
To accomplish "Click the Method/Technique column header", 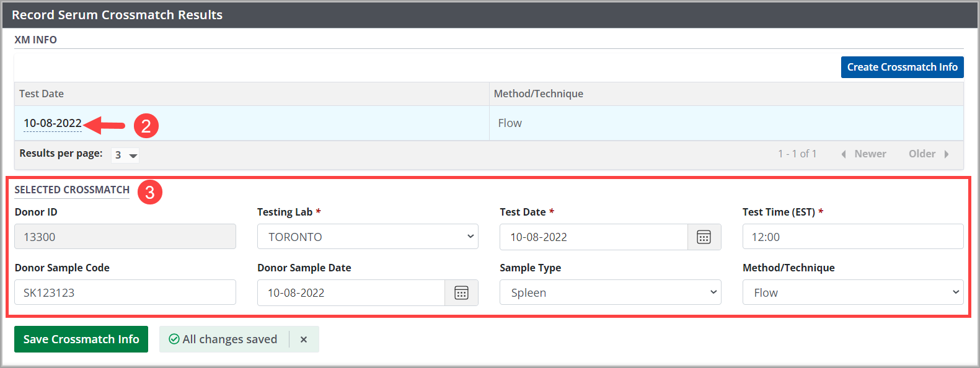I will coord(538,94).
